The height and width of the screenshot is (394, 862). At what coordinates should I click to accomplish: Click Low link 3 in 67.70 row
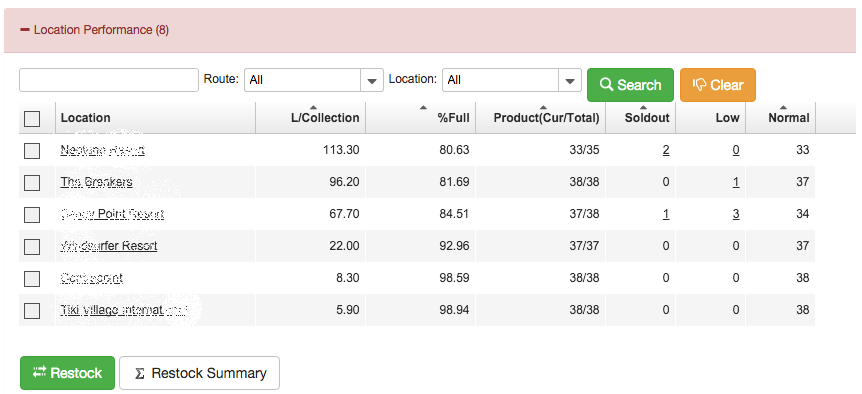[x=736, y=214]
